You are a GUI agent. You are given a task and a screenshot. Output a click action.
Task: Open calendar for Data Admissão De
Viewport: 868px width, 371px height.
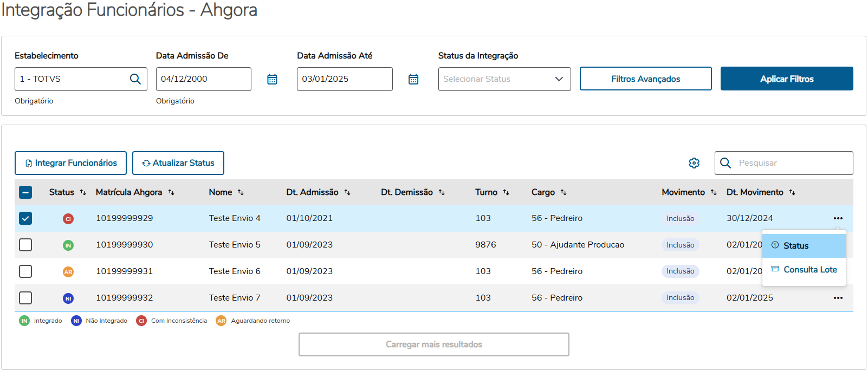pyautogui.click(x=272, y=79)
